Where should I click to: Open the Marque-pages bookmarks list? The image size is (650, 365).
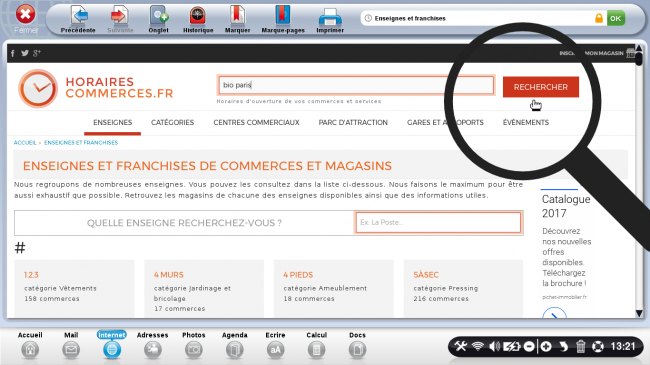283,15
